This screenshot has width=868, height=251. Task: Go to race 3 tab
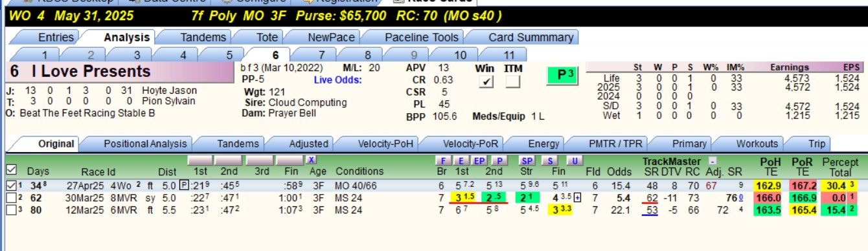(137, 55)
